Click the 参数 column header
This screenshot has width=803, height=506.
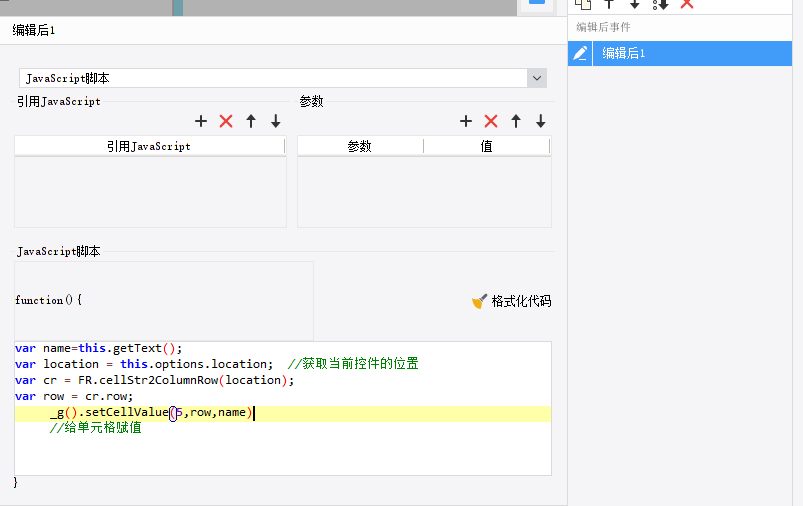pos(360,146)
